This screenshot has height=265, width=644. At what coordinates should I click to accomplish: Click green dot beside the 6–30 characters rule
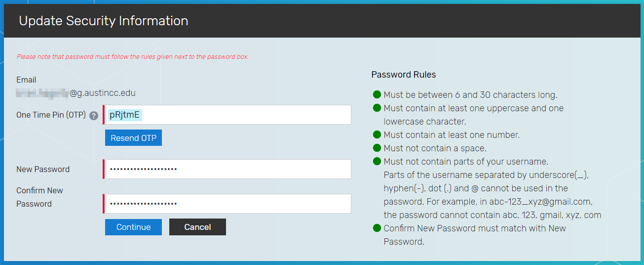point(377,94)
